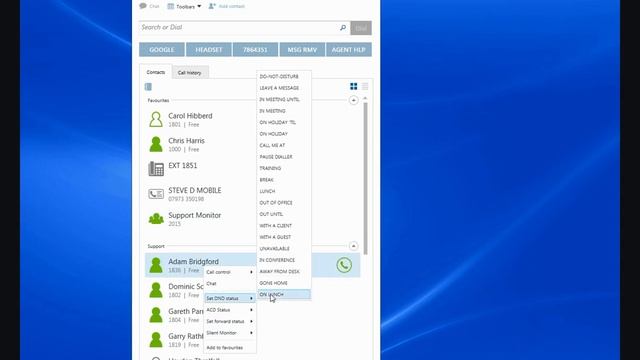The width and height of the screenshot is (640, 360).
Task: Click the AGENT HLP button
Action: coord(349,49)
